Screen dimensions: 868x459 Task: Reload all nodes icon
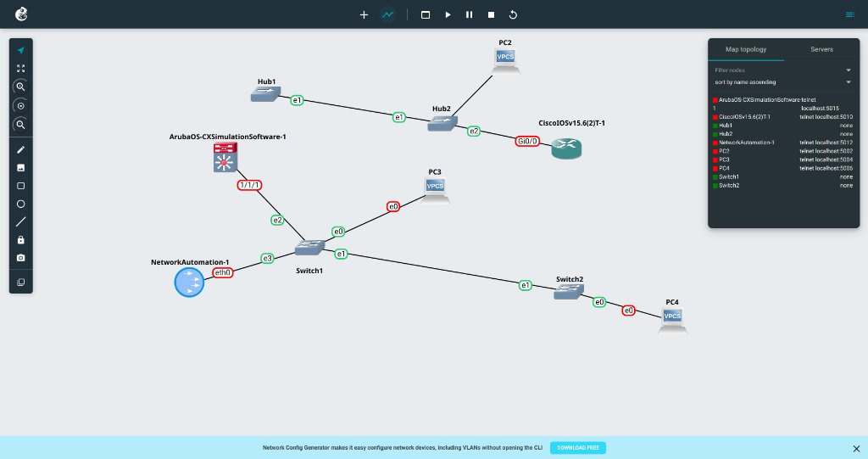[x=513, y=15]
